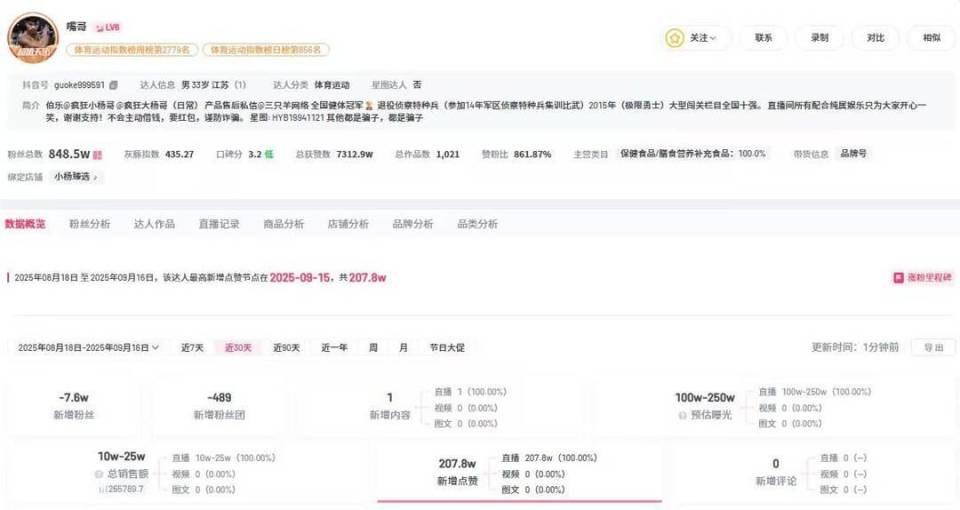Switch to the 商品分析 tab

[283, 224]
